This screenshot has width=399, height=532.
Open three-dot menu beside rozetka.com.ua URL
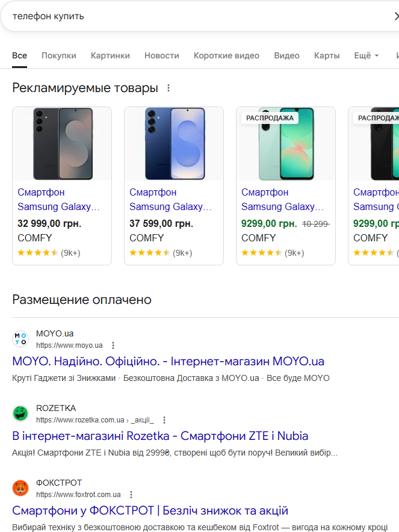[164, 420]
